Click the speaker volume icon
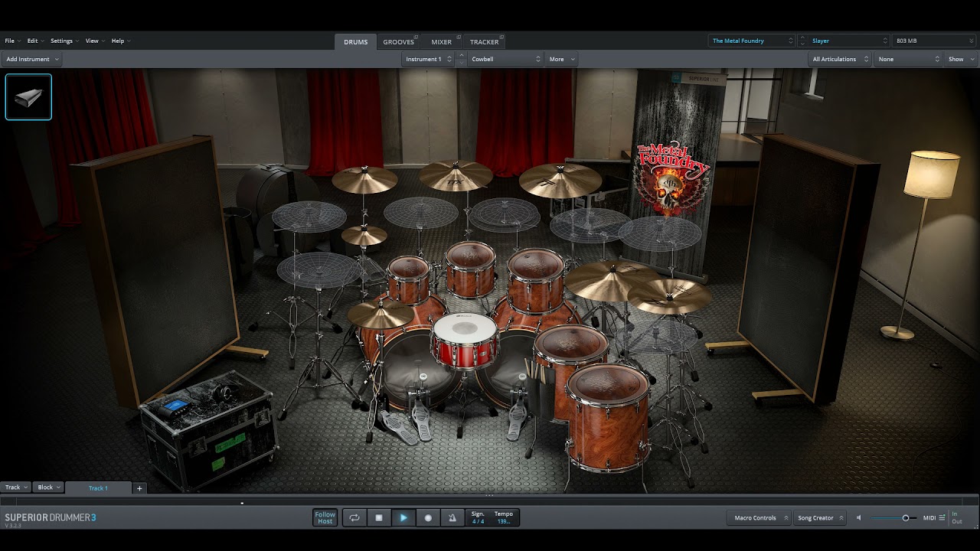Viewport: 980px width, 551px height. click(x=858, y=518)
